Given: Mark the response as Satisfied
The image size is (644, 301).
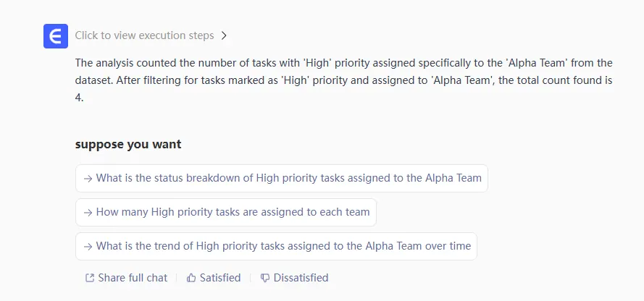Looking at the screenshot, I should click(x=220, y=278).
